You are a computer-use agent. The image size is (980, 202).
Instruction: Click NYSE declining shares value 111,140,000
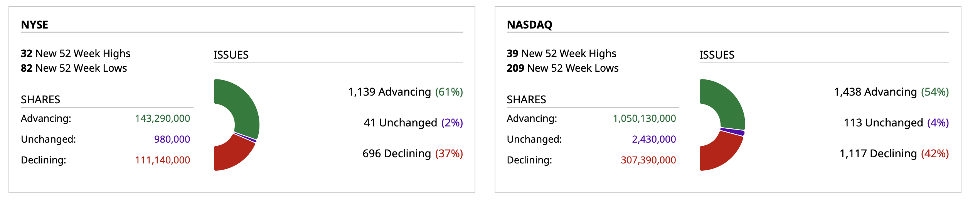click(x=162, y=160)
